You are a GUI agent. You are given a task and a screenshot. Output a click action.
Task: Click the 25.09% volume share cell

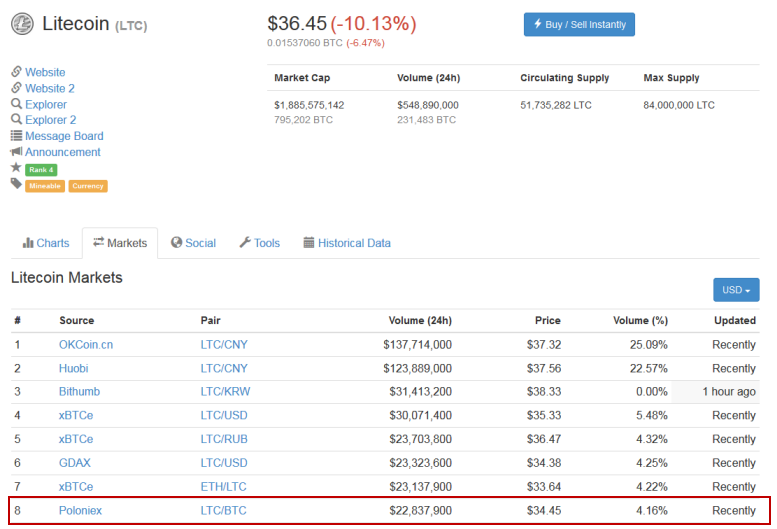tap(649, 345)
